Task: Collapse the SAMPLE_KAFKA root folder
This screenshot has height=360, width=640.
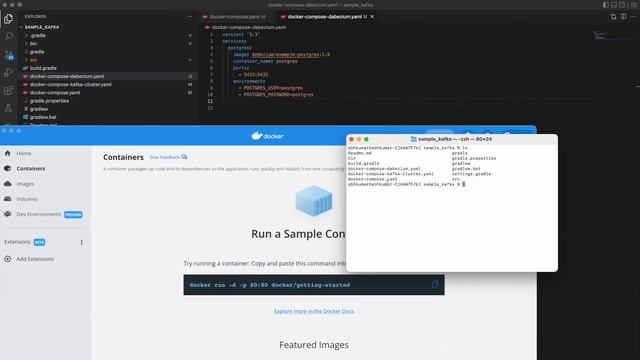Action: tap(42, 27)
